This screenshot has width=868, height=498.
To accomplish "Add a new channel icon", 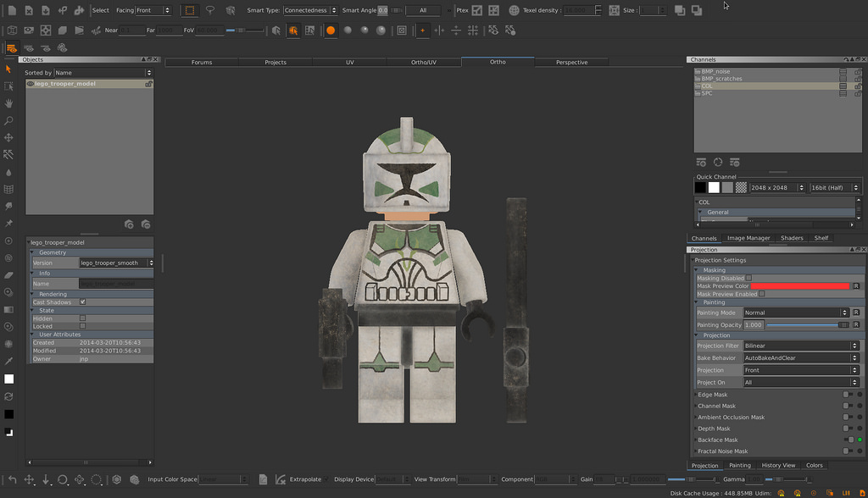I will (x=701, y=162).
